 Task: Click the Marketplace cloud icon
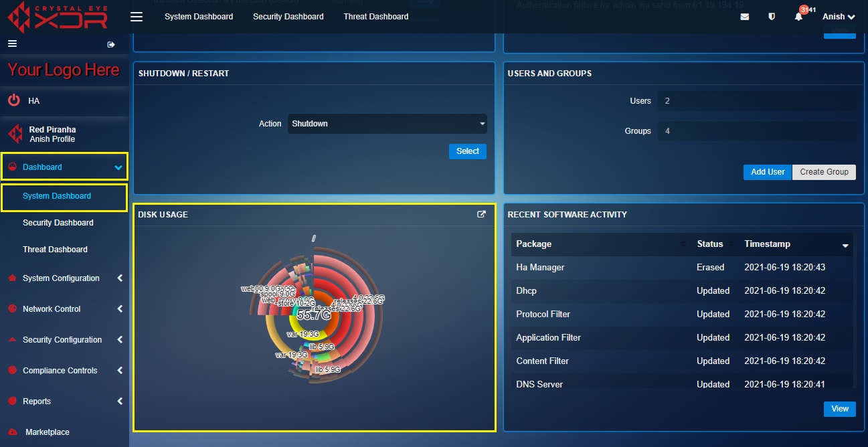tap(12, 432)
